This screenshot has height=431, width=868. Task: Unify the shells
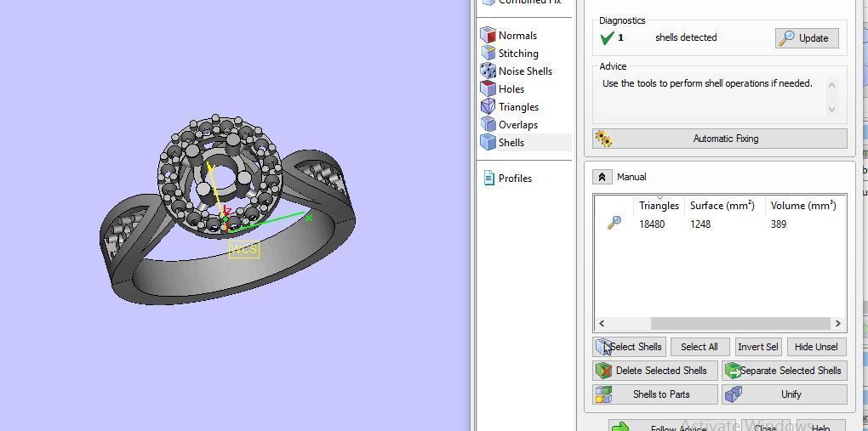point(785,394)
